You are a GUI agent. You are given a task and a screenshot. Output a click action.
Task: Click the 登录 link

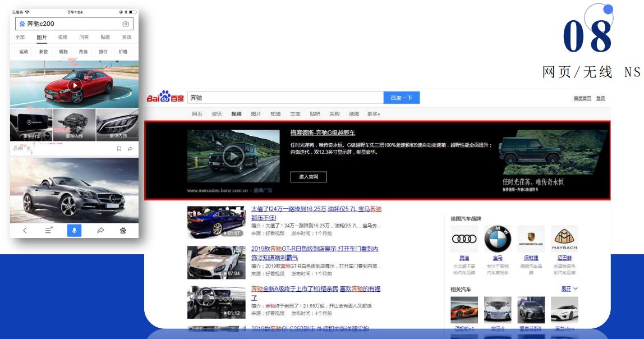point(601,98)
